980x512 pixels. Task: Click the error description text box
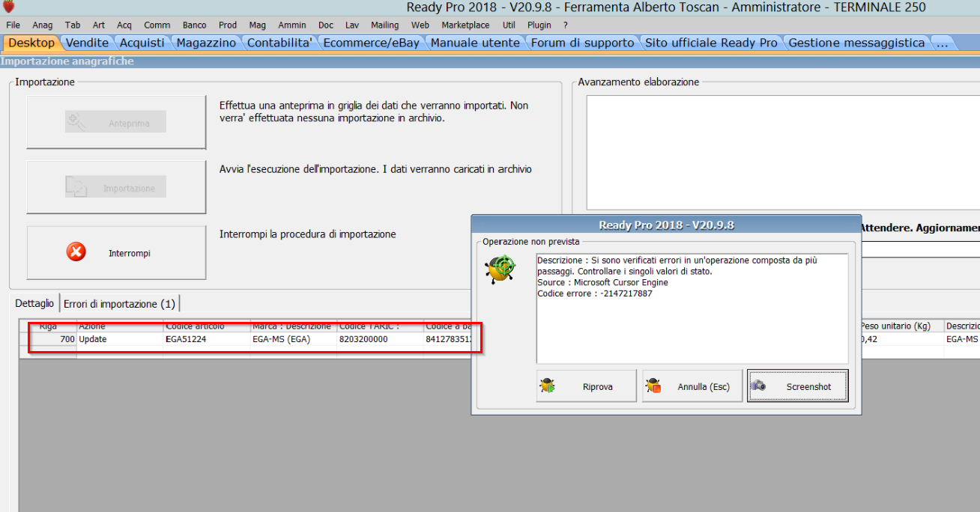pyautogui.click(x=692, y=308)
